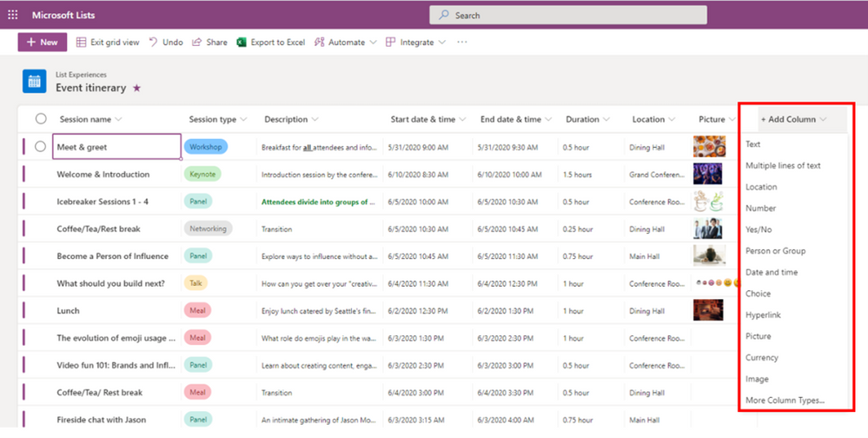The width and height of the screenshot is (868, 438).
Task: Select the Meet & greet row checkbox
Action: (x=41, y=147)
